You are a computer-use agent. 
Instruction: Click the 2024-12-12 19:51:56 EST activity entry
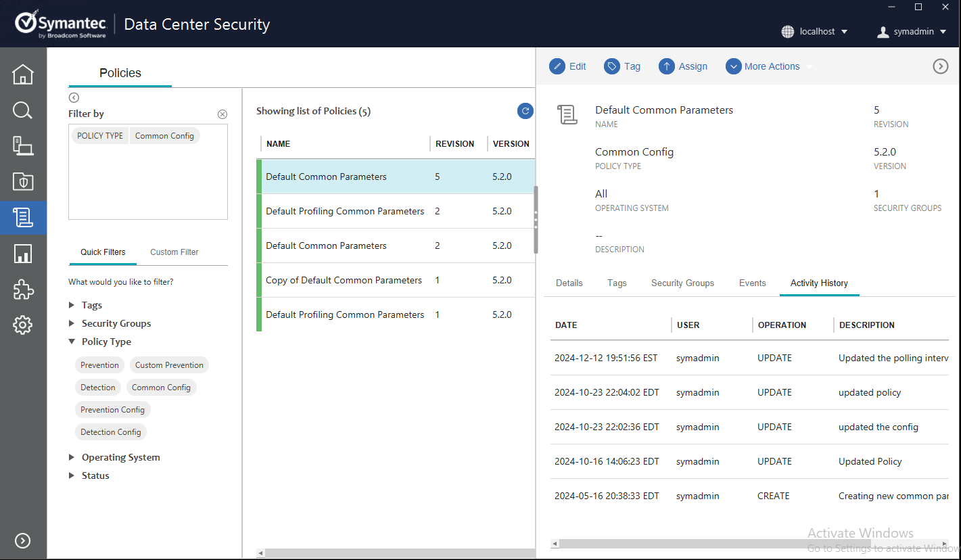click(749, 358)
